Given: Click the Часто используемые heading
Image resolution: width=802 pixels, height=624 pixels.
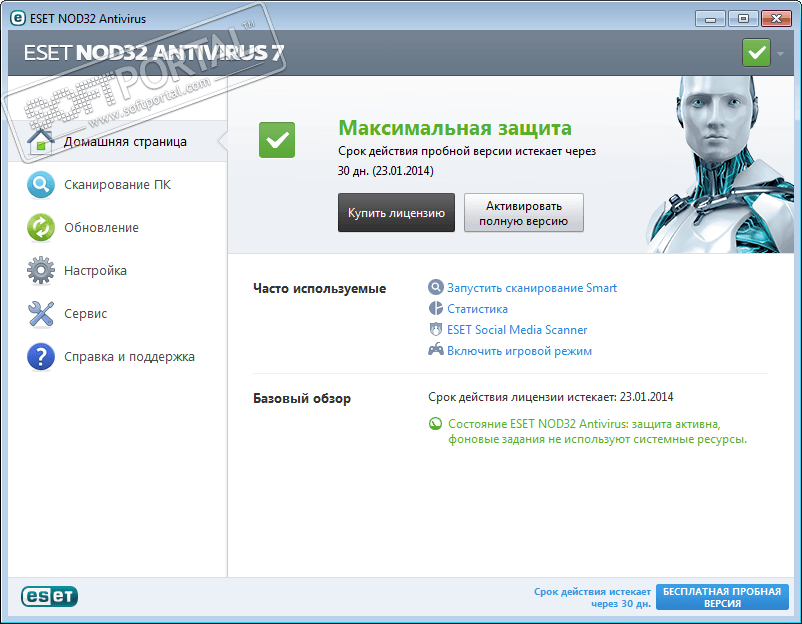Looking at the screenshot, I should pos(320,288).
